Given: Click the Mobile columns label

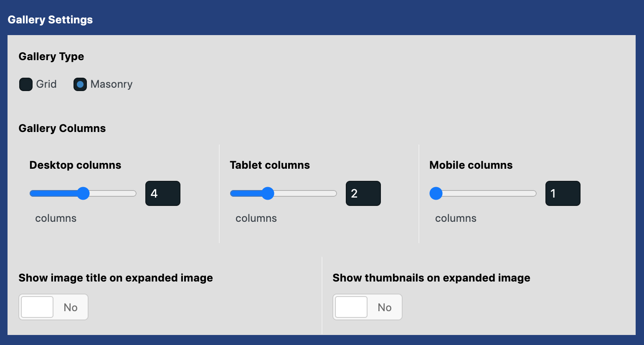Looking at the screenshot, I should coord(471,165).
